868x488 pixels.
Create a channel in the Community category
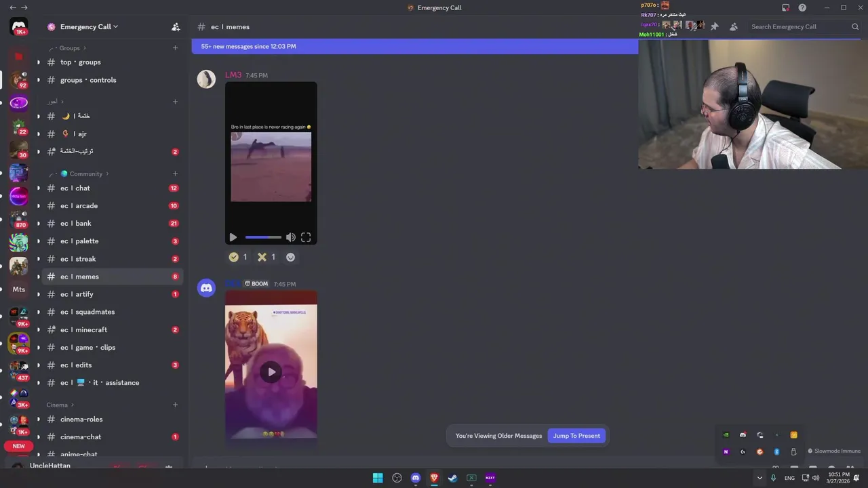175,174
